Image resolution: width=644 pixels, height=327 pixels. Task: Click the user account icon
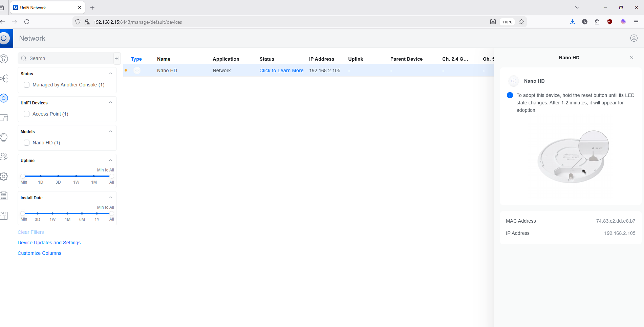634,38
